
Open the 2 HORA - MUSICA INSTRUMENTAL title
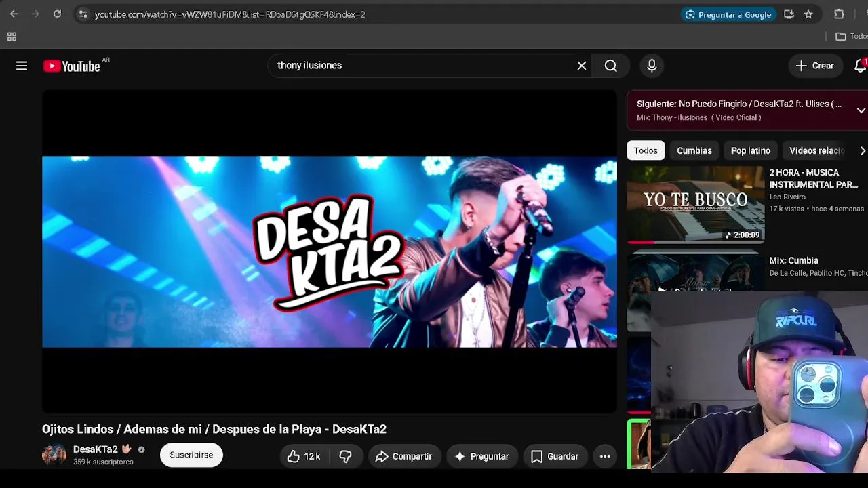(x=814, y=178)
